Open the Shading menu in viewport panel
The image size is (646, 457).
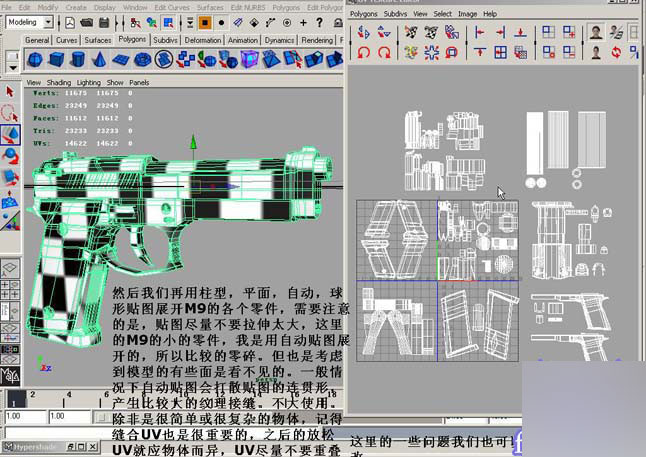point(59,82)
